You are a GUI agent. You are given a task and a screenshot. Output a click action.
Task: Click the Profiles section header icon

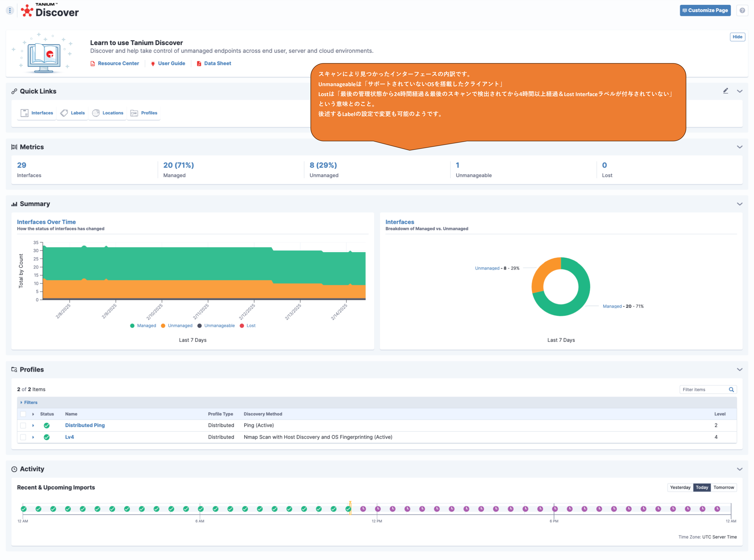click(14, 369)
